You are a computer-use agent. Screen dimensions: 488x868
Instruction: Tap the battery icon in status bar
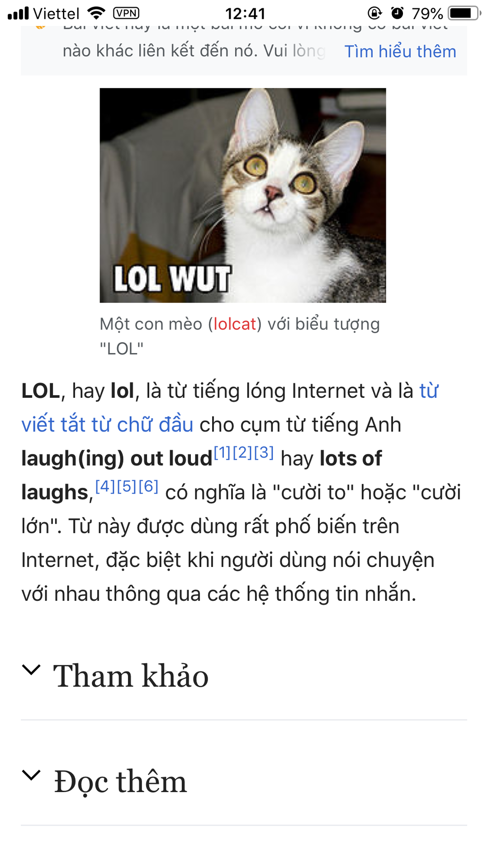click(x=464, y=13)
